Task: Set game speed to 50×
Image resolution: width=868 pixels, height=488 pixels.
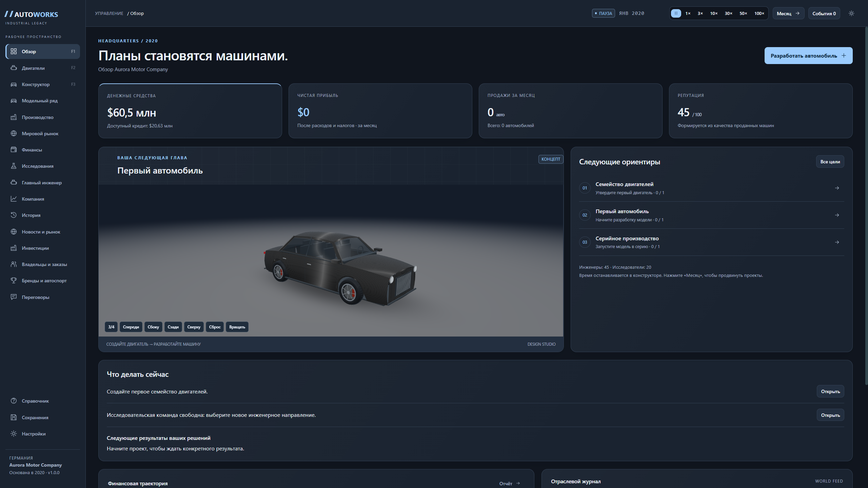Action: (x=743, y=14)
